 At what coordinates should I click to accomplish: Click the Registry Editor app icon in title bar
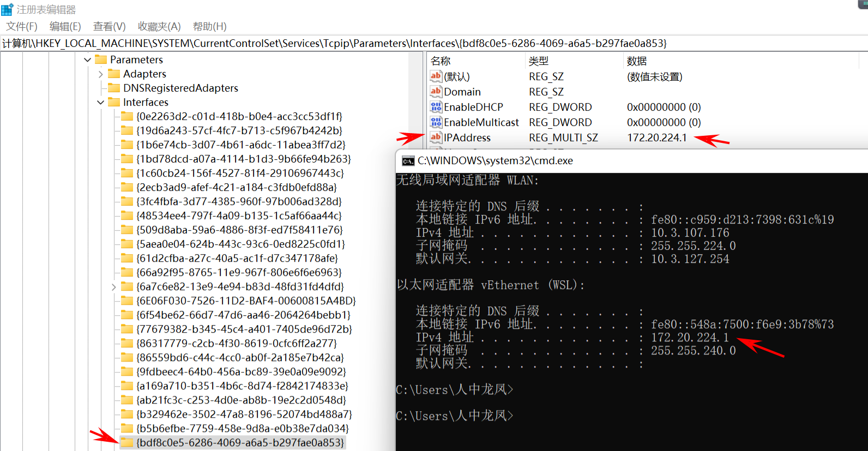pyautogui.click(x=7, y=10)
